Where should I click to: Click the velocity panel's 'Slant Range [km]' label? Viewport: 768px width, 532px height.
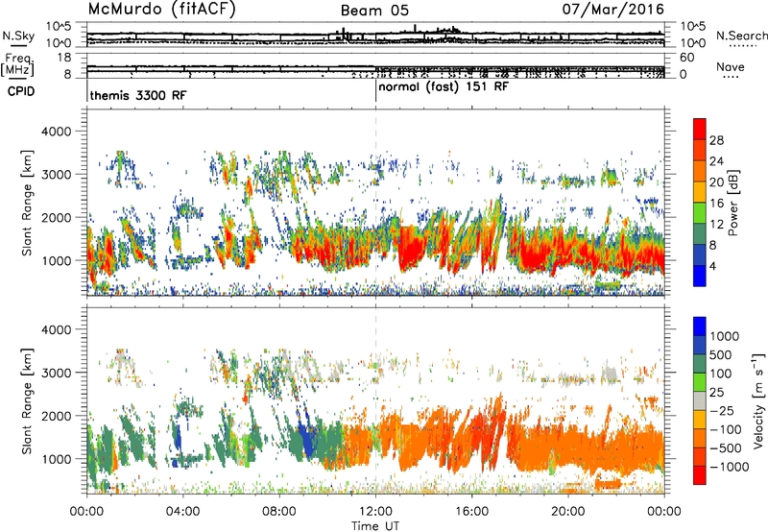coord(27,400)
